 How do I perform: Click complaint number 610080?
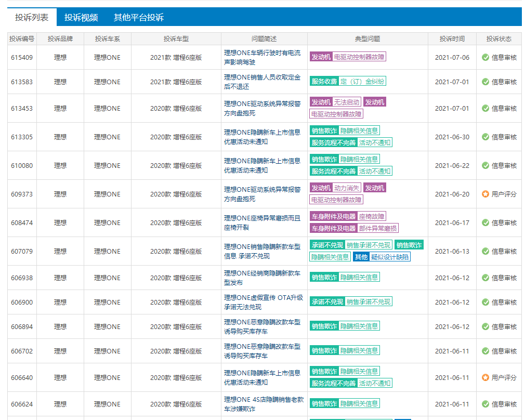click(x=22, y=165)
